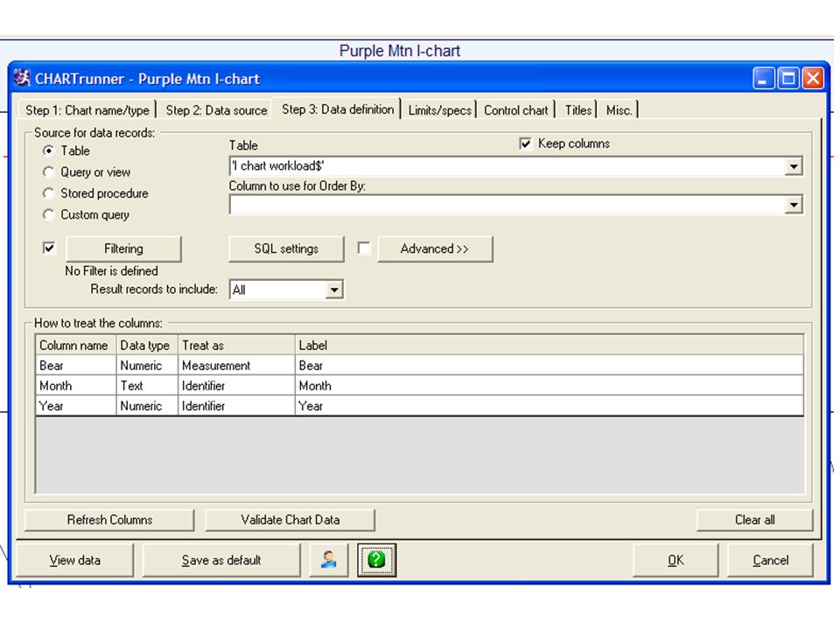Open the Control chart tab
The width and height of the screenshot is (840, 630).
pos(516,110)
